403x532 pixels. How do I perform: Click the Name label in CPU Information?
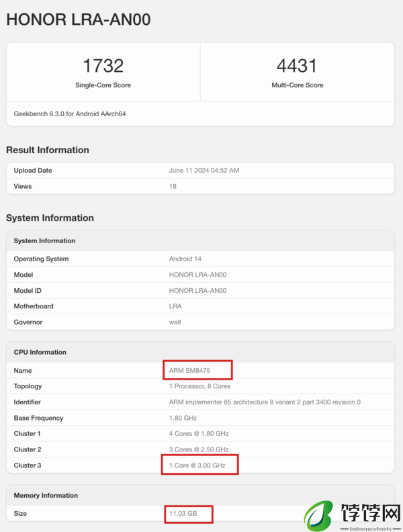(23, 371)
